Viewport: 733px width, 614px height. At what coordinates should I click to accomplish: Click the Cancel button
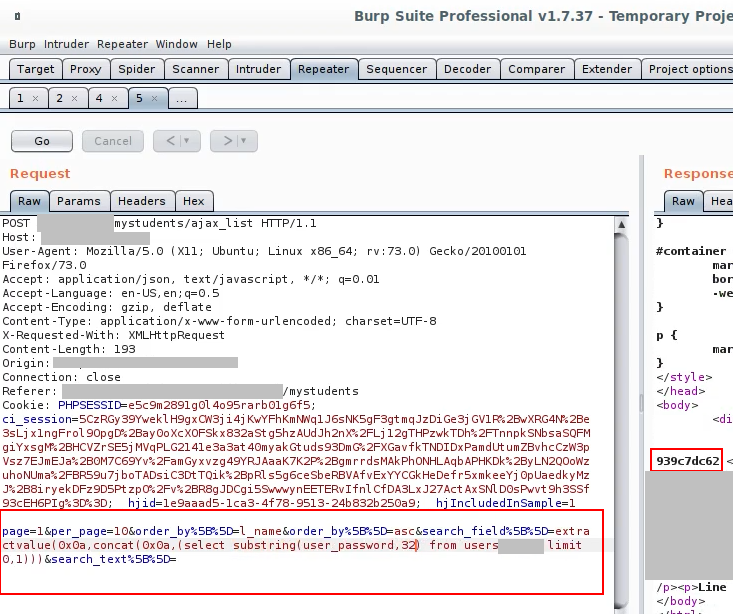pos(113,141)
